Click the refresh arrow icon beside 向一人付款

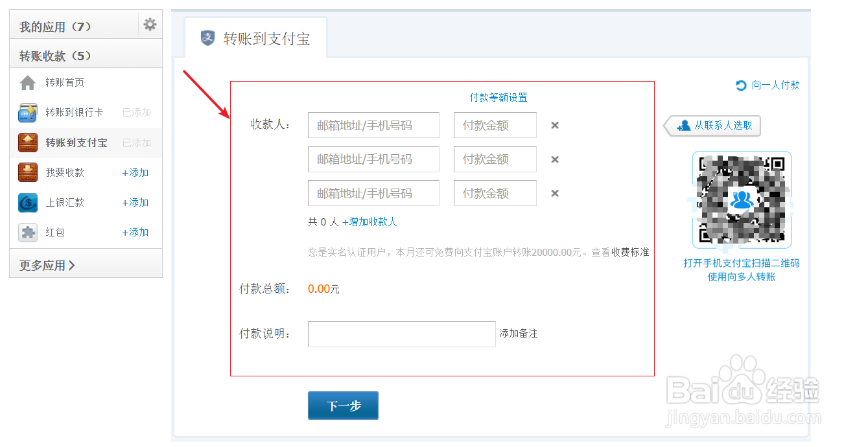coord(741,85)
